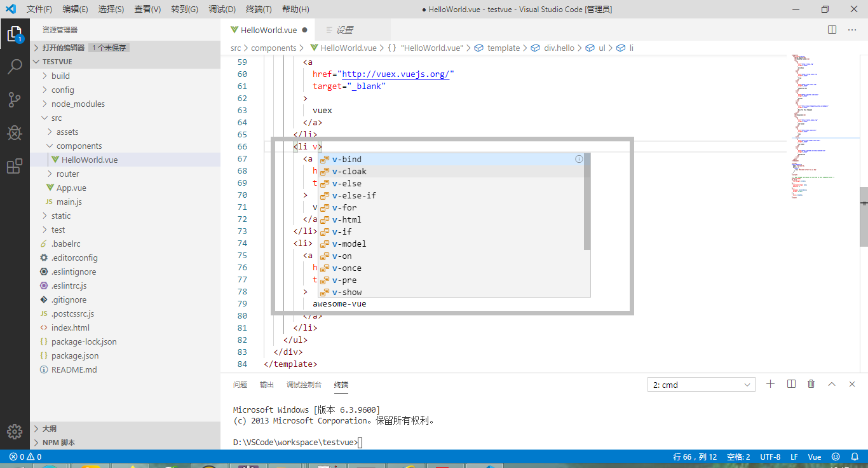The width and height of the screenshot is (868, 468).
Task: Change language mode via Vue status item
Action: (x=815, y=457)
